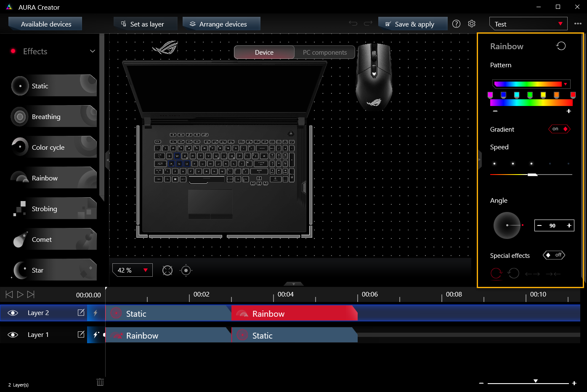The width and height of the screenshot is (587, 392).
Task: Jump to previous frame in timeline
Action: [x=9, y=294]
